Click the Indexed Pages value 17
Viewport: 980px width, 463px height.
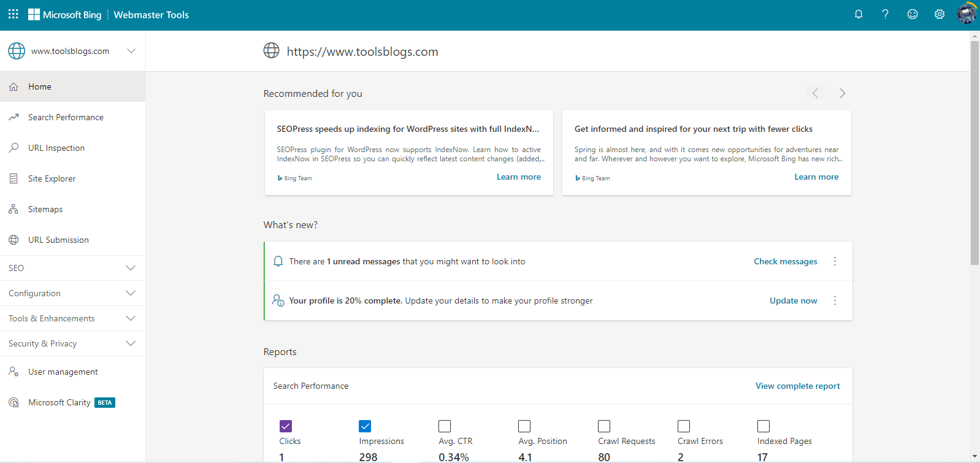click(762, 457)
